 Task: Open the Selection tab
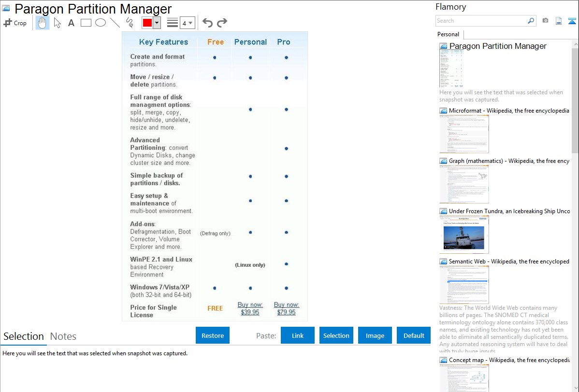[x=23, y=336]
